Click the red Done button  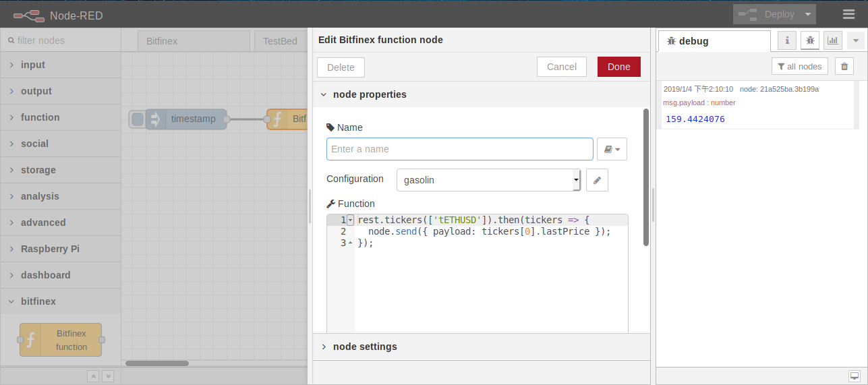[618, 67]
